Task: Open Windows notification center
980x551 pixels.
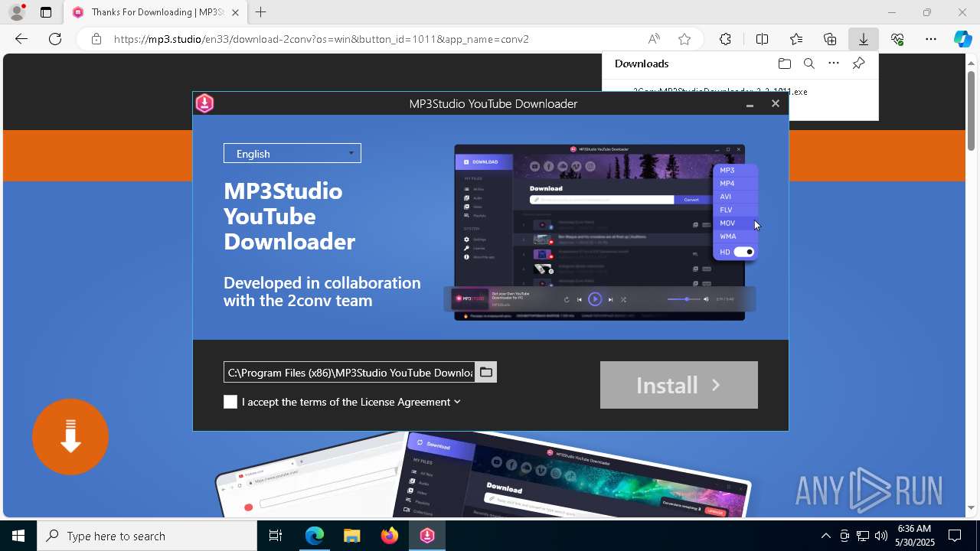Action: [x=955, y=536]
